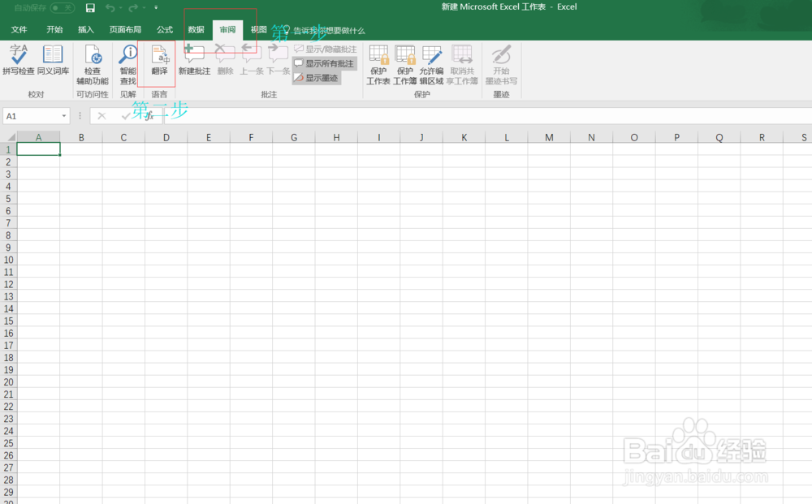
Task: Open the Redo history dropdown arrow
Action: (x=144, y=8)
